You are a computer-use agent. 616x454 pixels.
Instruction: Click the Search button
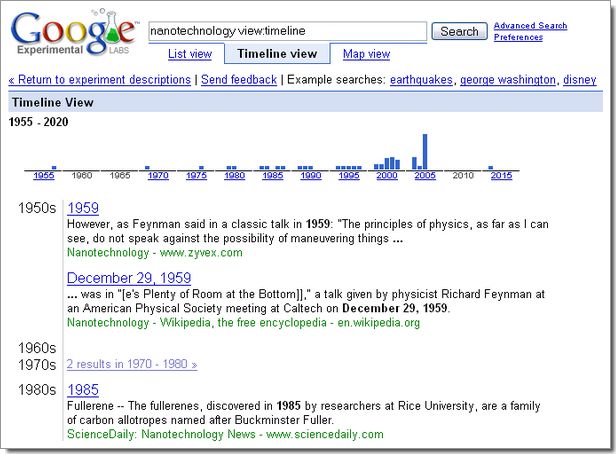coord(459,31)
